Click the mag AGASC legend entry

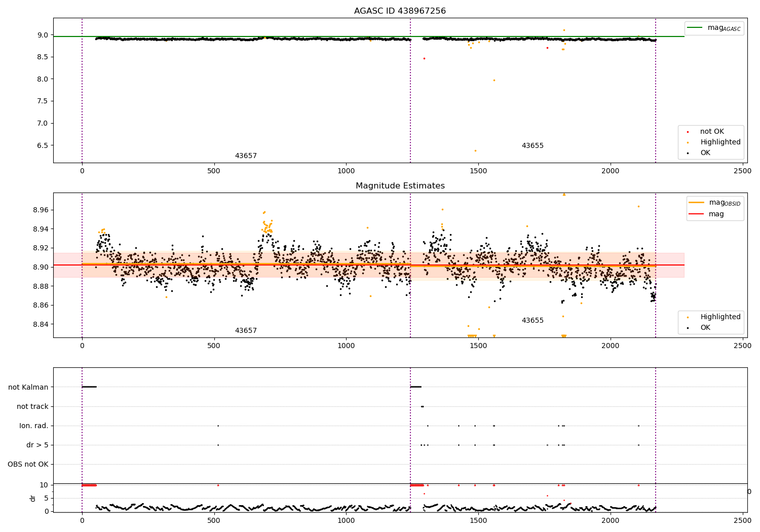714,28
